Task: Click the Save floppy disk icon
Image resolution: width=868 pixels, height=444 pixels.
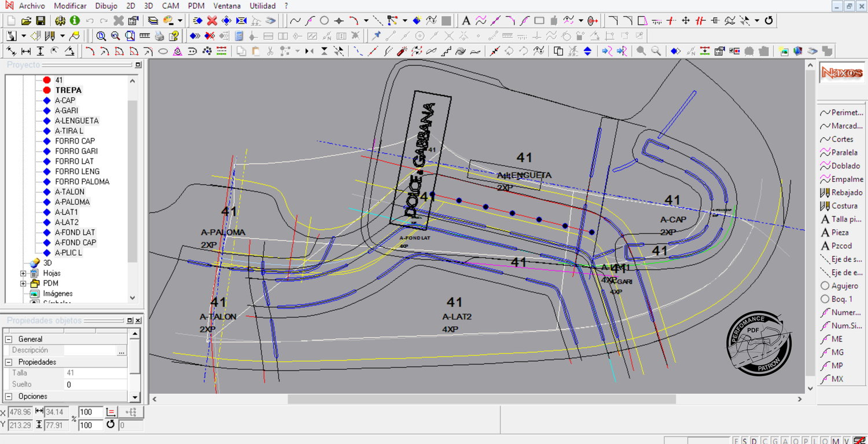Action: [41, 21]
